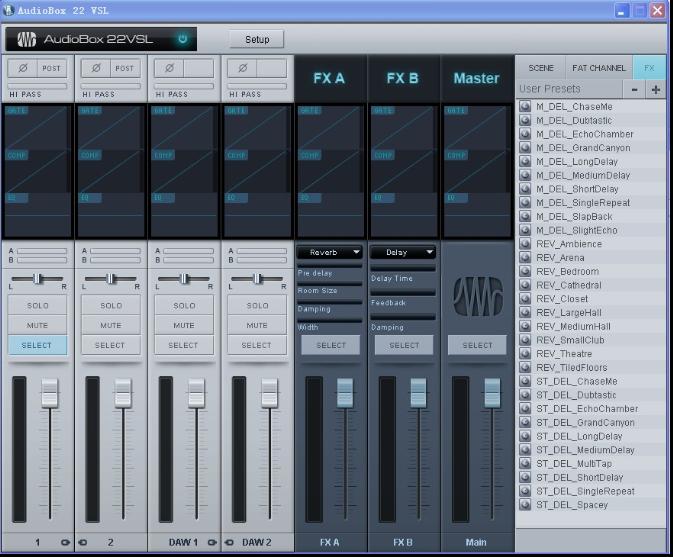This screenshot has width=673, height=557.
Task: Mute channel 2
Action: click(x=111, y=325)
